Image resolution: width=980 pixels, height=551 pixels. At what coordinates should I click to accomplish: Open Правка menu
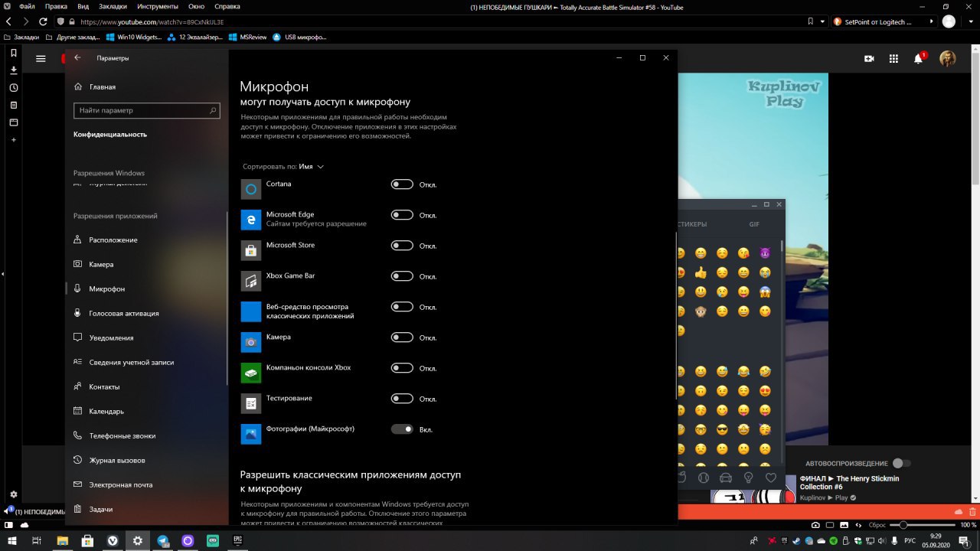[x=56, y=6]
